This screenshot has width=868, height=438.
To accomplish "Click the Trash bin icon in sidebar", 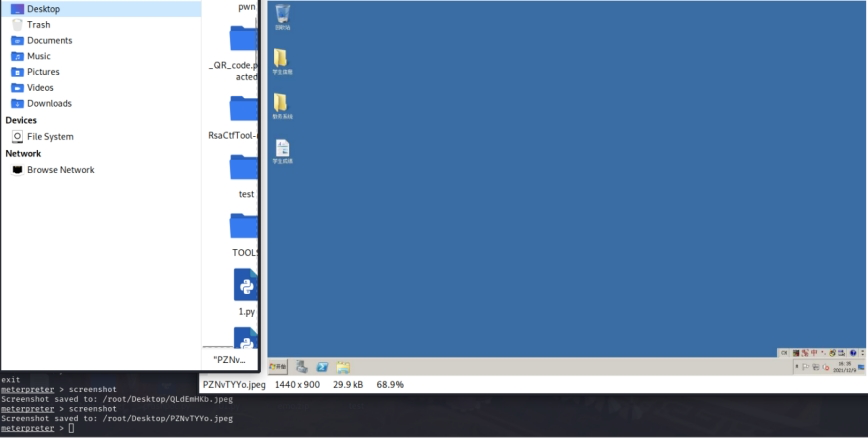I will tap(17, 24).
